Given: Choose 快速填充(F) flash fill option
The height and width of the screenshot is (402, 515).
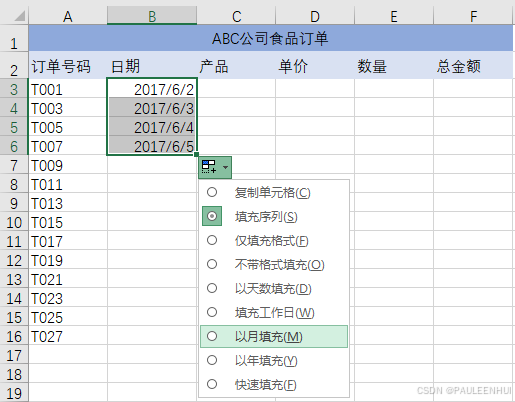Looking at the screenshot, I should [274, 385].
